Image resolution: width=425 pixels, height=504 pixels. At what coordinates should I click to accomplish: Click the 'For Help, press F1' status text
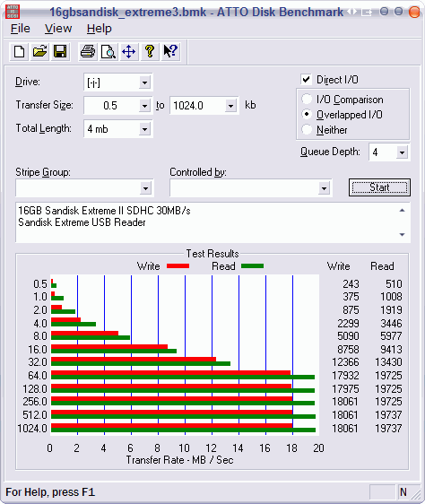[x=50, y=492]
